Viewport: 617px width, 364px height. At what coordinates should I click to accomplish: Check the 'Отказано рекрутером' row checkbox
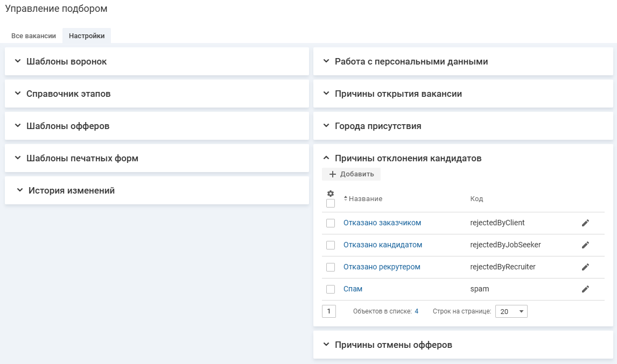(x=331, y=267)
